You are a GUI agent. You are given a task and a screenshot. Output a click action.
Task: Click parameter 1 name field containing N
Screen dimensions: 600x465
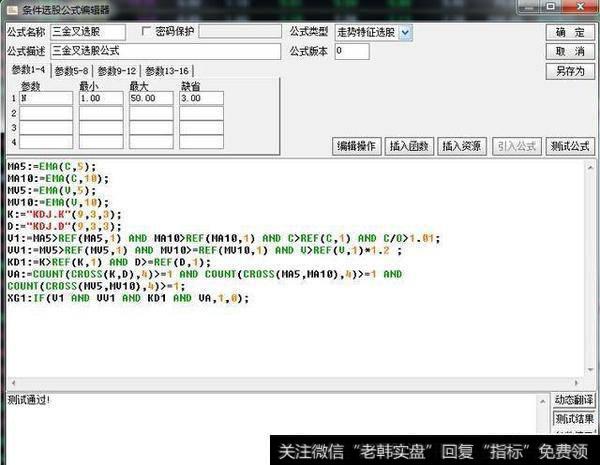pos(46,98)
